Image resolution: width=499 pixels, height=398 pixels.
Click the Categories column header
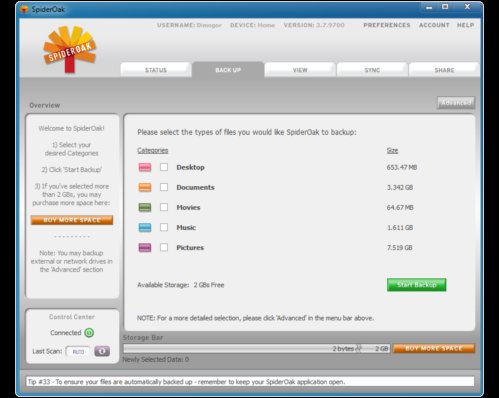(x=153, y=150)
